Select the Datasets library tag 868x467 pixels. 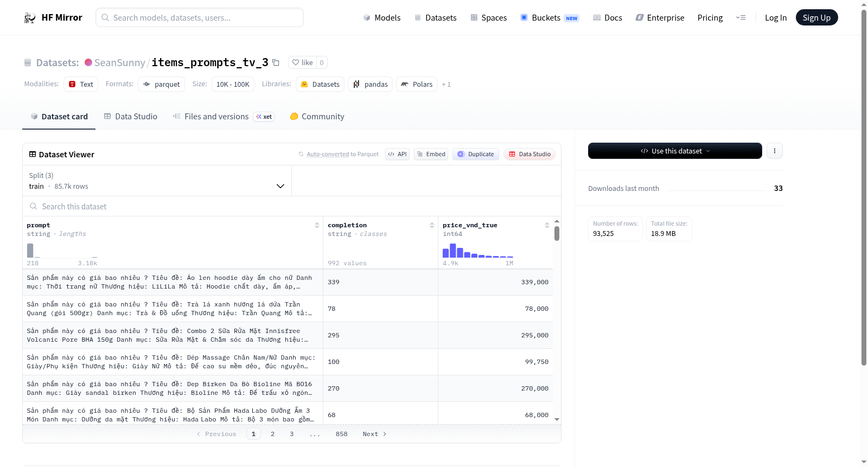(x=320, y=84)
